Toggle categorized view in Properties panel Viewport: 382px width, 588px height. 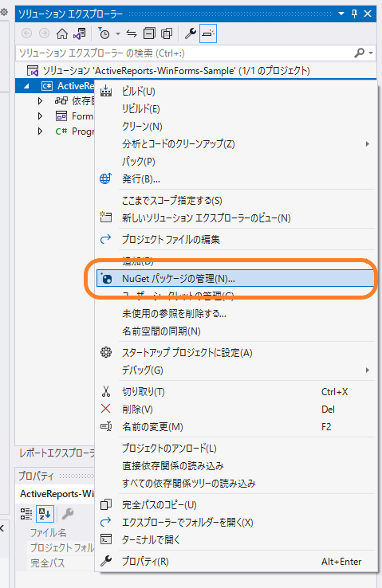26,514
